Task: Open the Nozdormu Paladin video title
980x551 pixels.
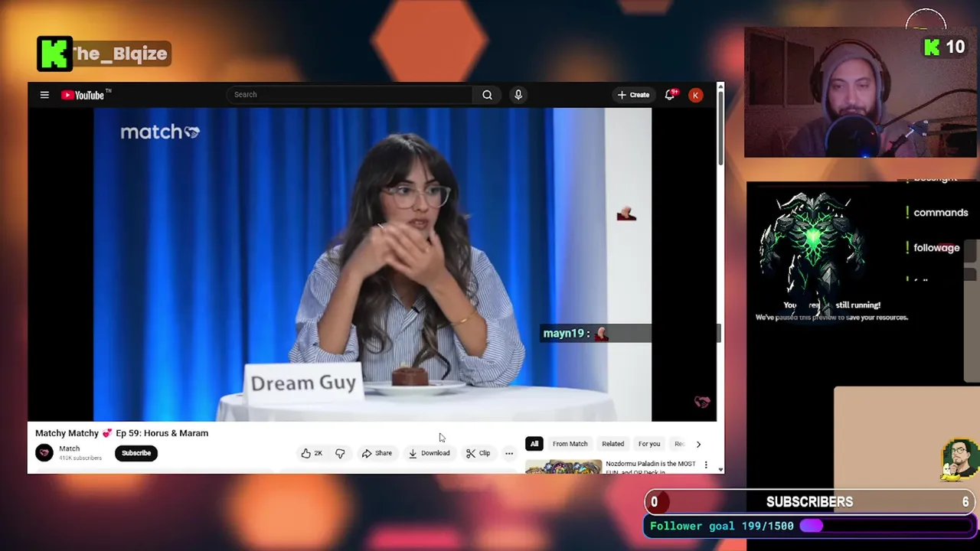Action: tap(651, 467)
